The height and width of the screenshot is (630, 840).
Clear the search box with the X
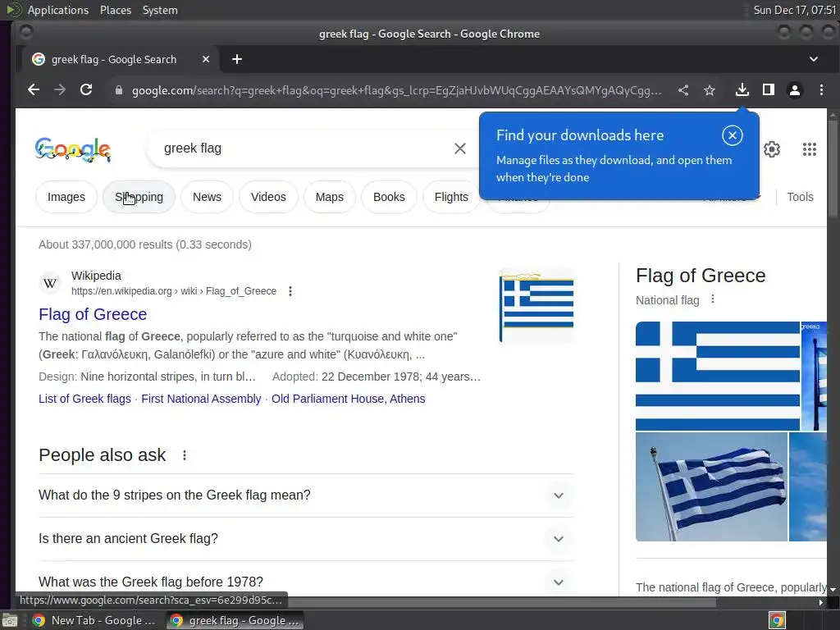[459, 148]
